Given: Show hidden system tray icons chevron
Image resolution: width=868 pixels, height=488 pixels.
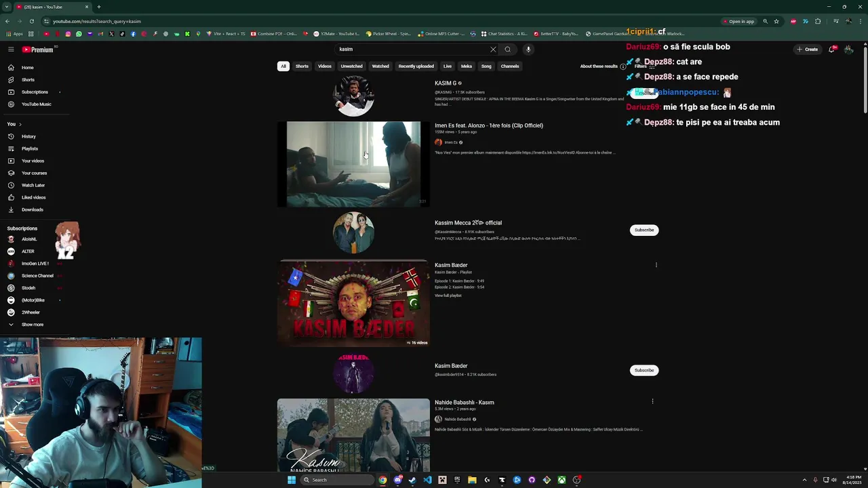Looking at the screenshot, I should (804, 480).
